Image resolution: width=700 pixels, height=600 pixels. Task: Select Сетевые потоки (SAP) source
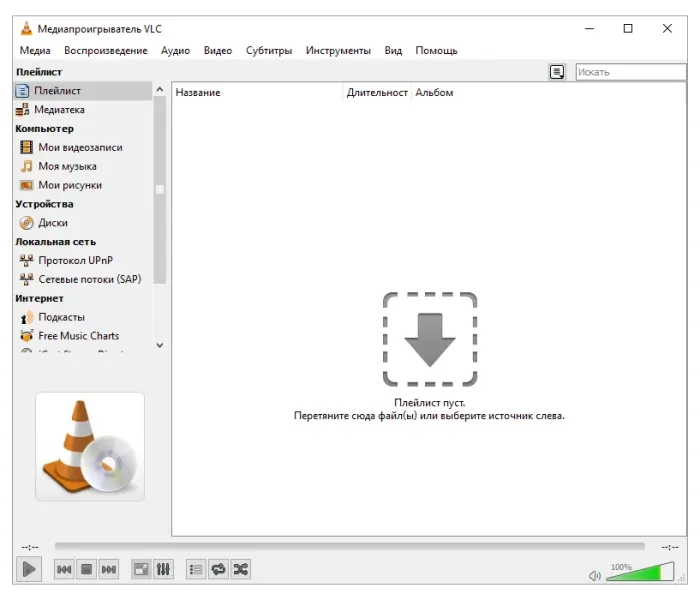(83, 279)
